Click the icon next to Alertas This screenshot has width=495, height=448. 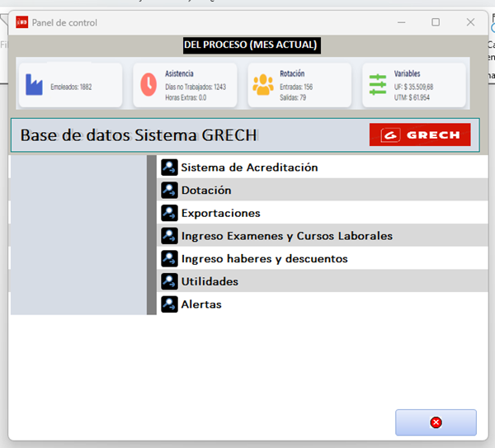tap(169, 304)
